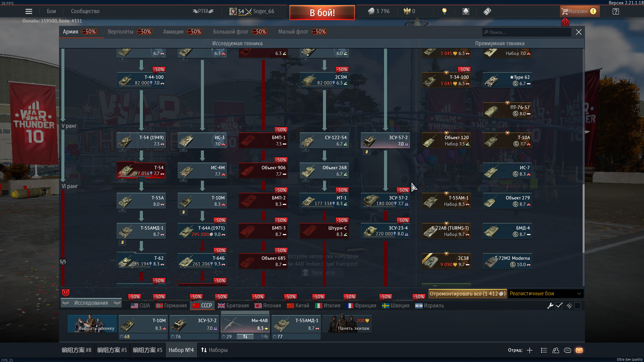644x362 pixels.
Task: Switch to the Армия tab
Action: pos(70,32)
